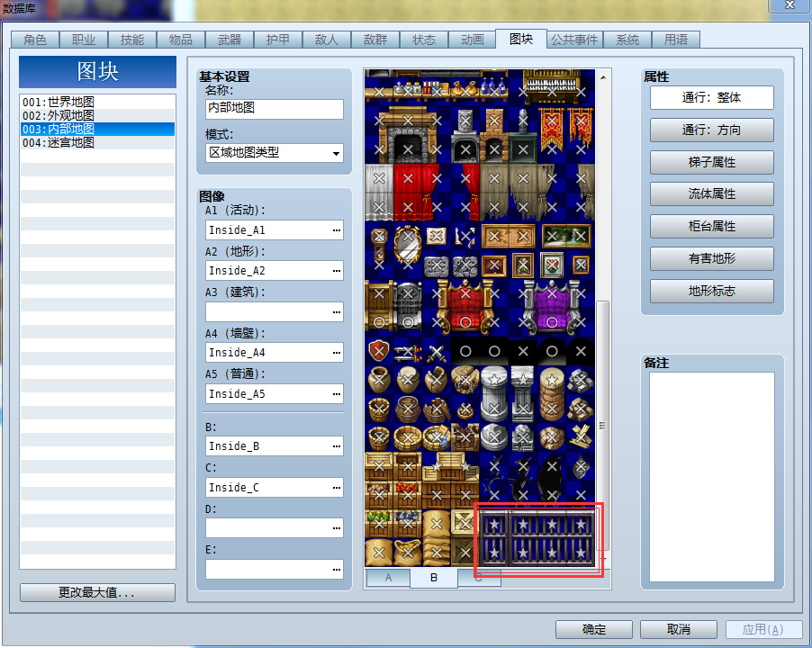Viewport: 812px width, 648px height.
Task: Select the crate of fish tile
Action: click(408, 524)
